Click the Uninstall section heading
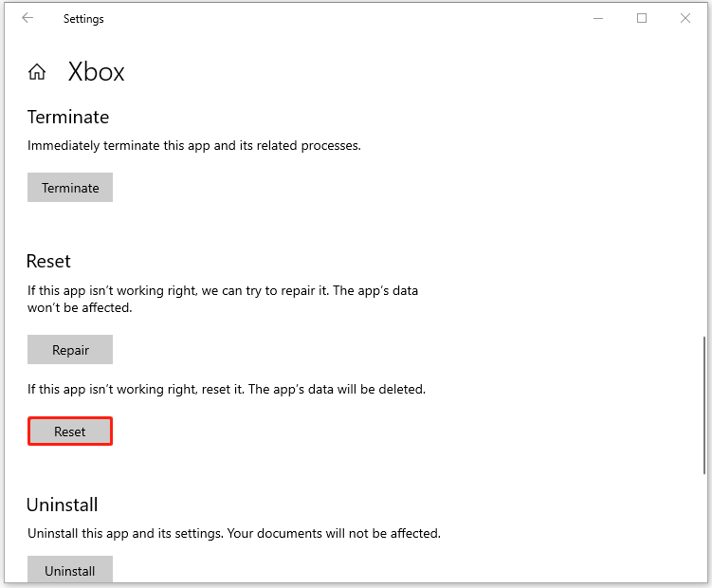The height and width of the screenshot is (588, 712). (63, 505)
